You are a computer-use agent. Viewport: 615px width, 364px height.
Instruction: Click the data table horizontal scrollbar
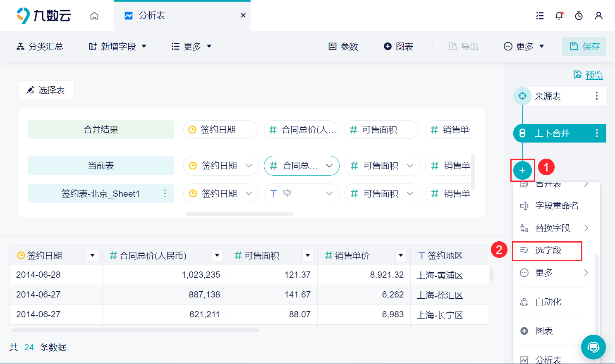(136, 331)
